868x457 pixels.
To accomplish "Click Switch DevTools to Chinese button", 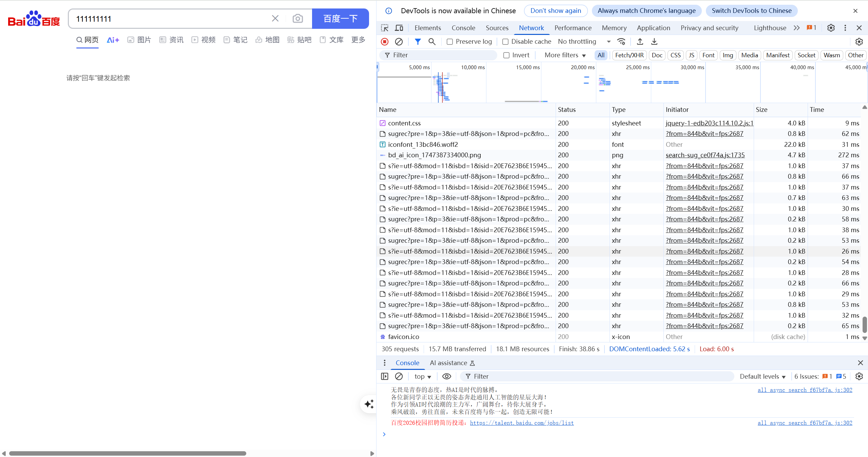I will pos(751,11).
